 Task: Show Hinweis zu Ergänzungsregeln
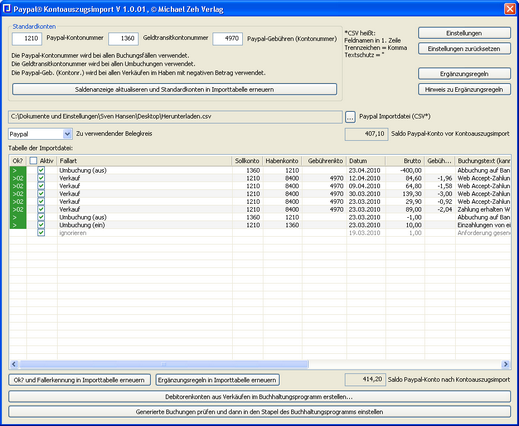[464, 89]
